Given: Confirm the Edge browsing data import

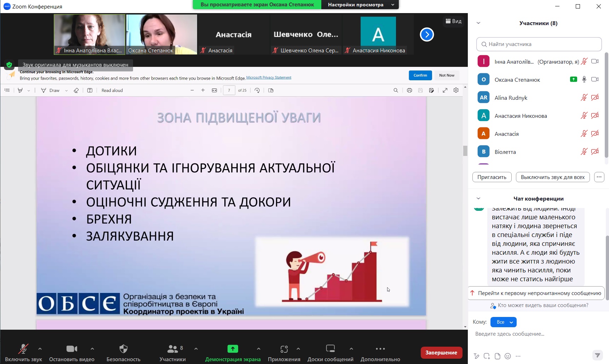Looking at the screenshot, I should point(420,75).
